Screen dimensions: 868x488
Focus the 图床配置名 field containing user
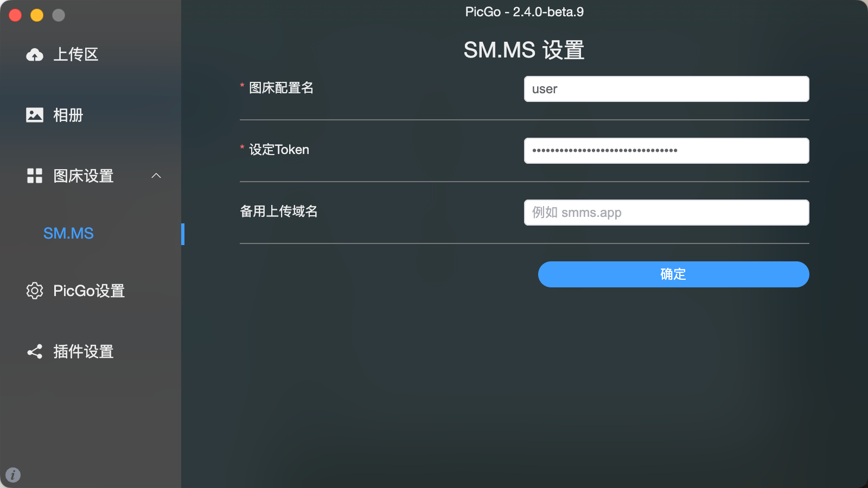click(x=667, y=89)
